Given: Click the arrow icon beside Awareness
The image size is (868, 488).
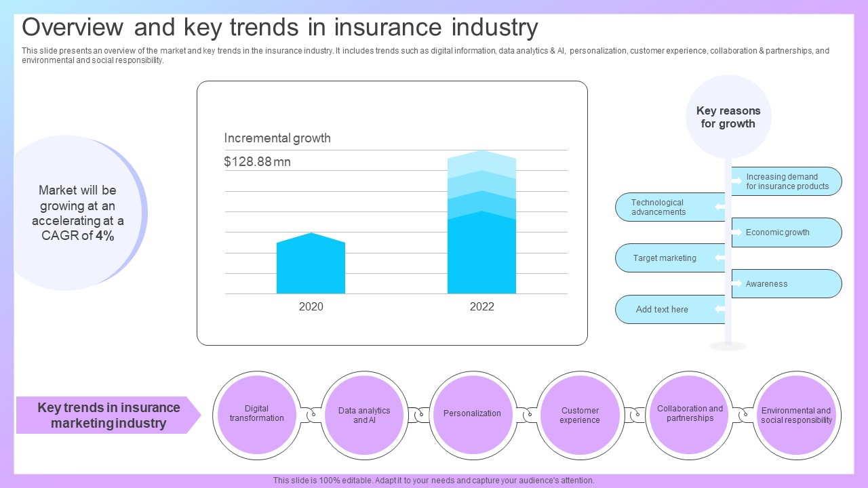Looking at the screenshot, I should (x=736, y=284).
